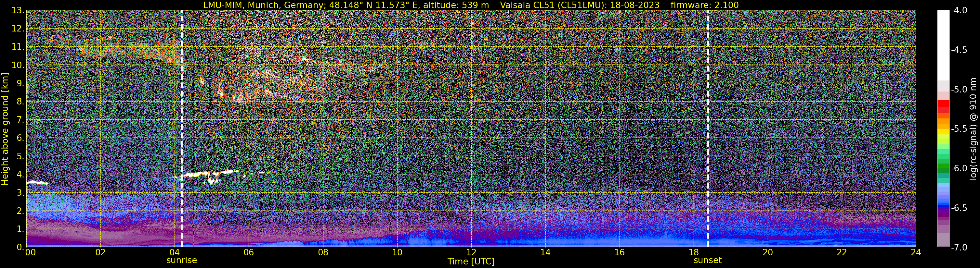980x268 pixels.
Task: Click the '12.' height axis tick label
Action: click(x=18, y=29)
